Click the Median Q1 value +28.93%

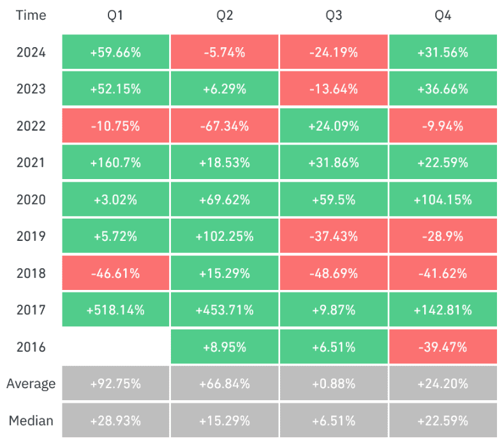[x=117, y=421]
